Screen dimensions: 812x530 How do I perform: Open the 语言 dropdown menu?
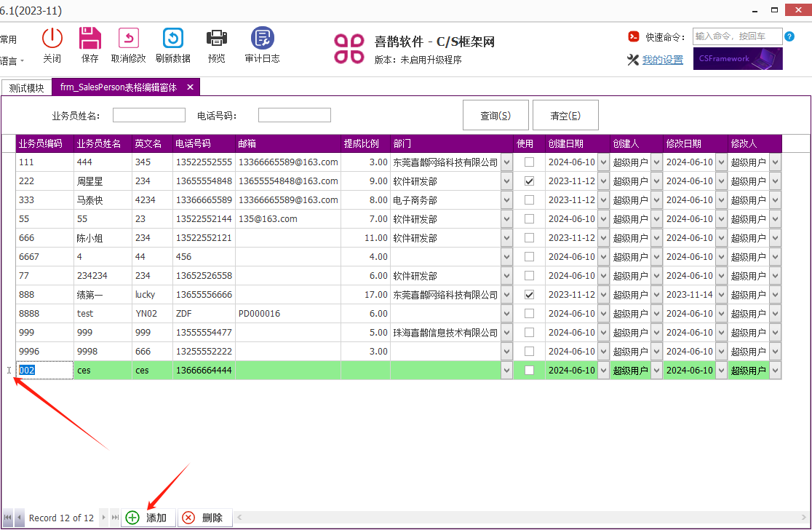[x=12, y=61]
